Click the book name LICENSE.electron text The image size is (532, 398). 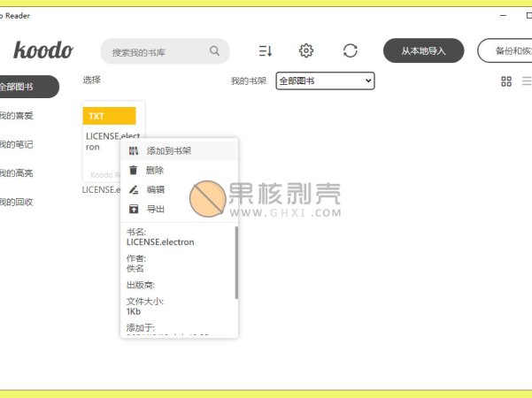coord(160,242)
